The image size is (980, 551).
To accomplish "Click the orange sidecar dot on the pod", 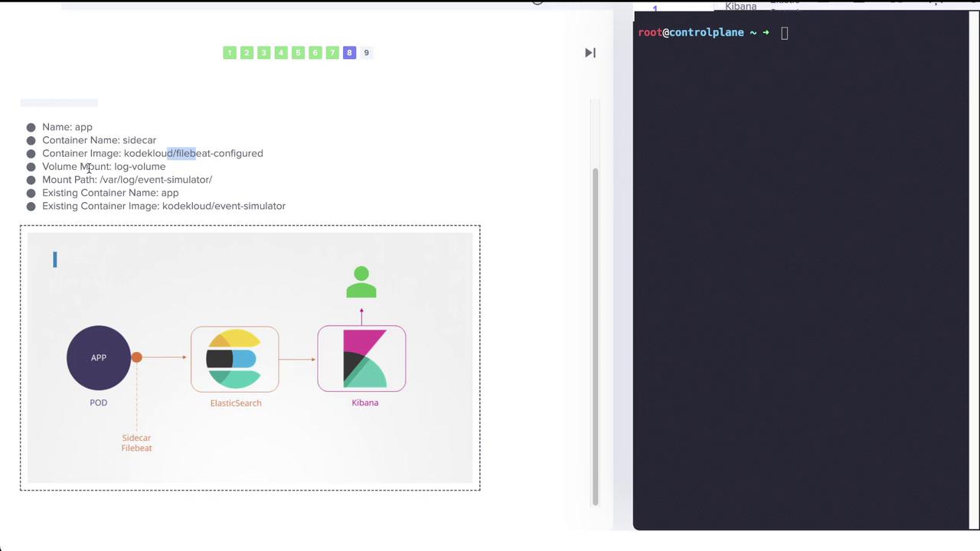I will coord(136,357).
